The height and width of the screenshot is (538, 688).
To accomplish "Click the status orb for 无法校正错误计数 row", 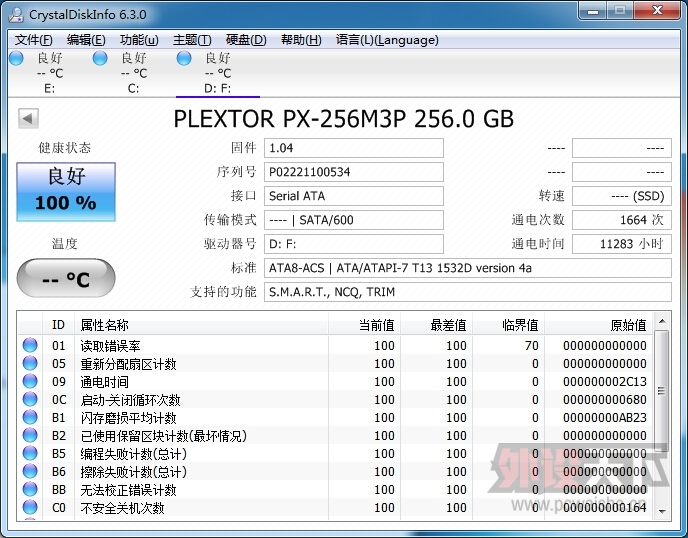I will point(30,490).
